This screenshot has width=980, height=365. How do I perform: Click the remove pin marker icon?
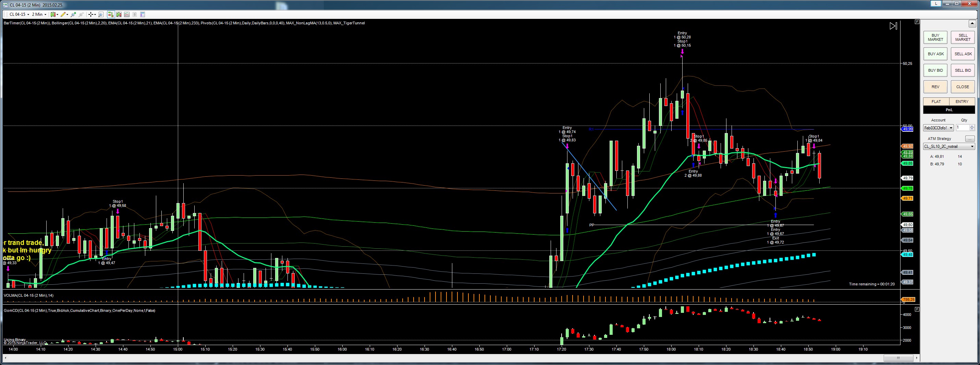81,14
